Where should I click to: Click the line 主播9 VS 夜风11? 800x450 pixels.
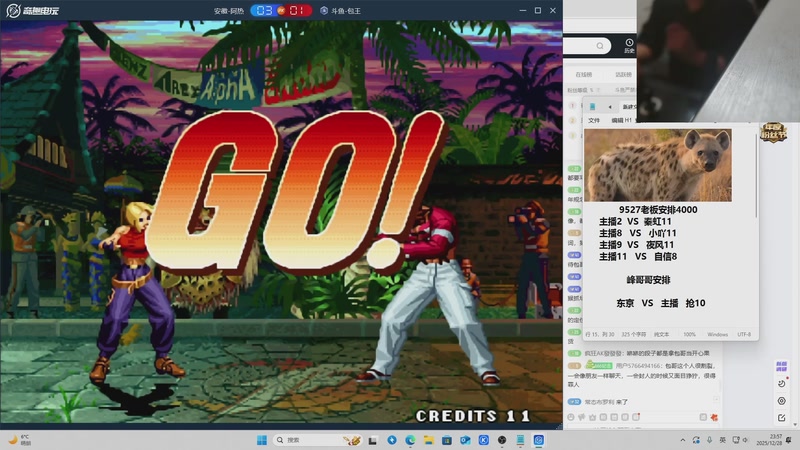(x=637, y=245)
